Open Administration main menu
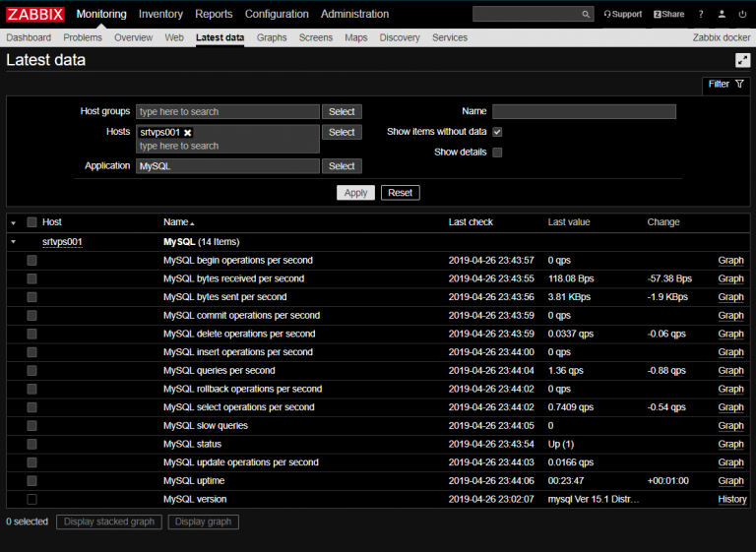The image size is (756, 552). coord(354,14)
